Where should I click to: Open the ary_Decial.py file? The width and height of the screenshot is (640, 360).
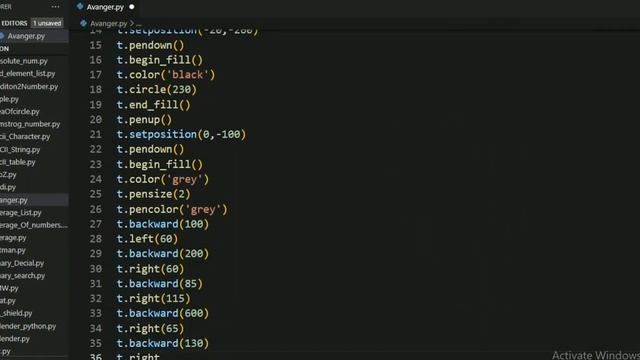pos(22,263)
